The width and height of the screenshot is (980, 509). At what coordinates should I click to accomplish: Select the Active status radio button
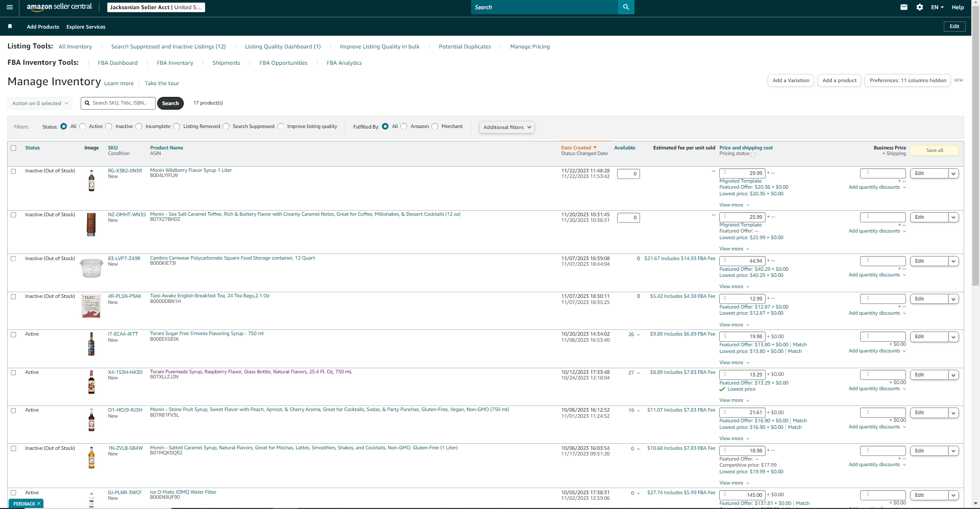tap(83, 126)
